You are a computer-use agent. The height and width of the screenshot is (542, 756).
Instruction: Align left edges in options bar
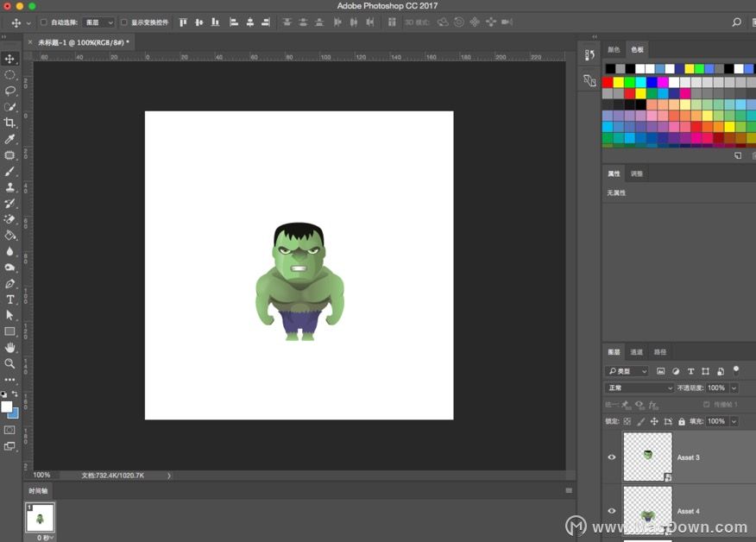tap(233, 22)
